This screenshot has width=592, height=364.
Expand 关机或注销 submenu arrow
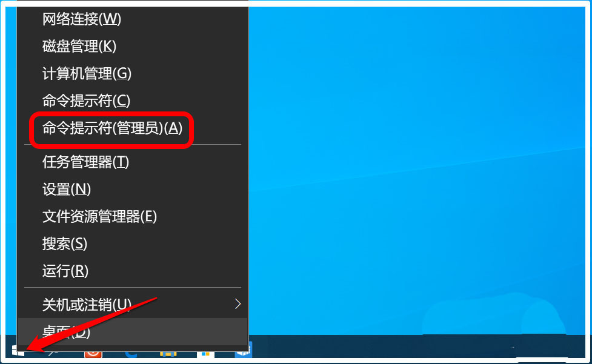tap(238, 303)
